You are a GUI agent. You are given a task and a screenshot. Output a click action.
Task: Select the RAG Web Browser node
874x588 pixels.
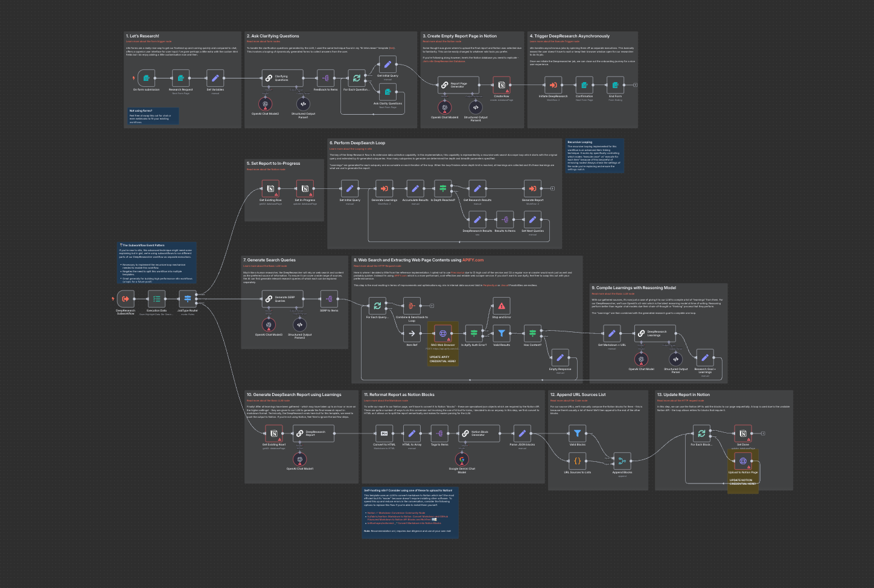point(442,333)
